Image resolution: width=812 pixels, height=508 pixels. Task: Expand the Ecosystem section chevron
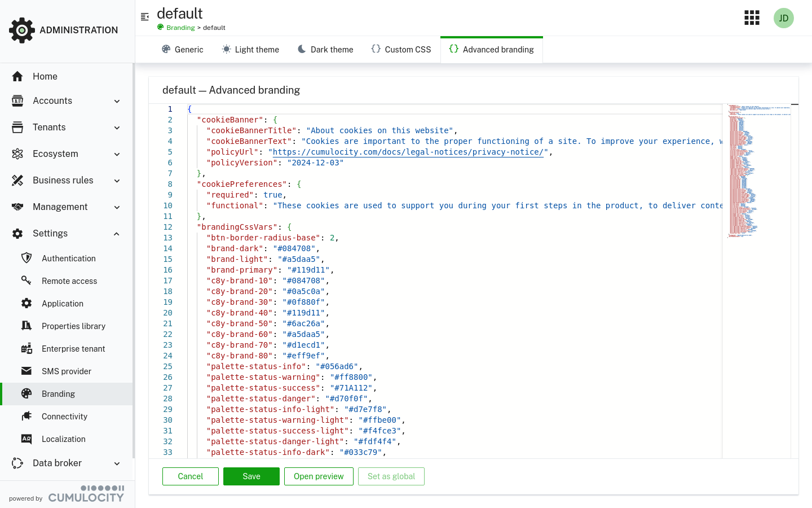[x=117, y=154]
